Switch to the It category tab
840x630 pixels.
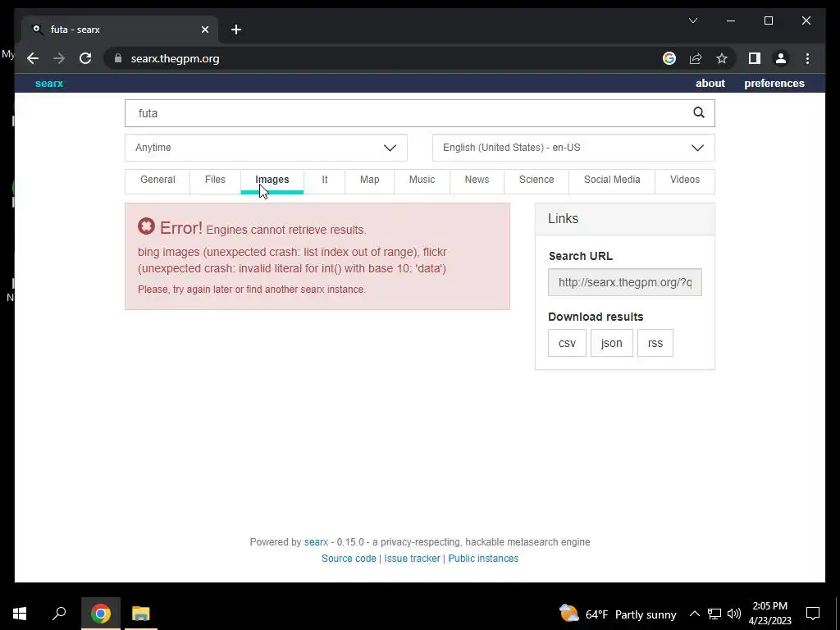[x=325, y=180]
